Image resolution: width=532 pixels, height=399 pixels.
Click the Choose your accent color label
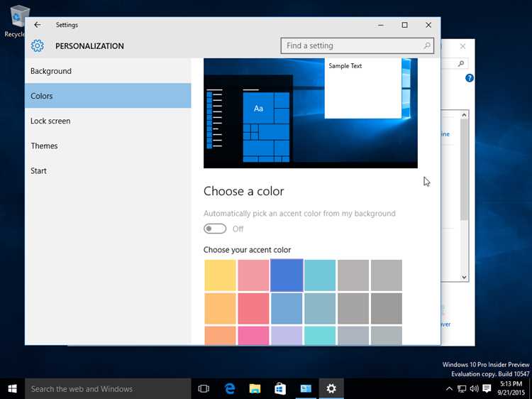247,250
